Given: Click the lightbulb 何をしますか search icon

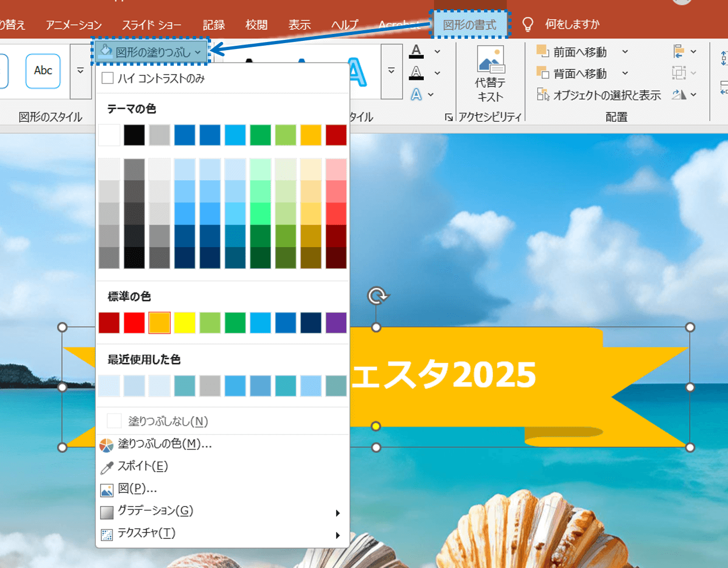Looking at the screenshot, I should (x=528, y=24).
